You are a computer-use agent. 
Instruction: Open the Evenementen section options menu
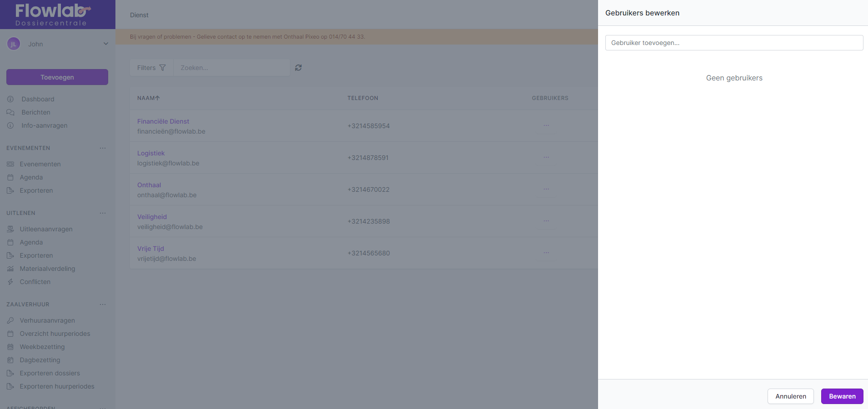(103, 148)
